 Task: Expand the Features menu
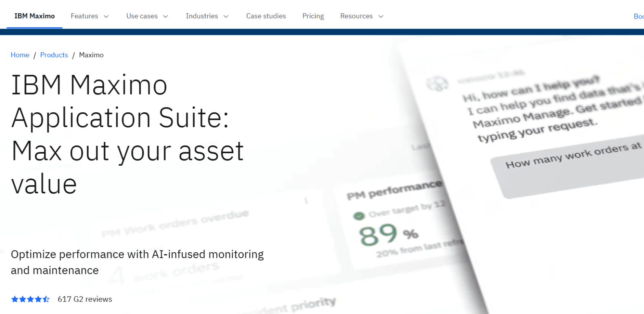coord(90,16)
